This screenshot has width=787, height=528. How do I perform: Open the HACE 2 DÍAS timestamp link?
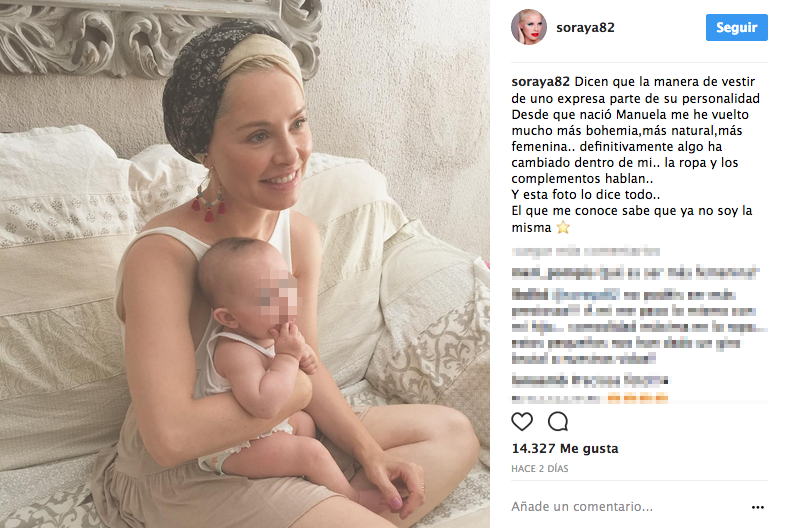click(540, 469)
